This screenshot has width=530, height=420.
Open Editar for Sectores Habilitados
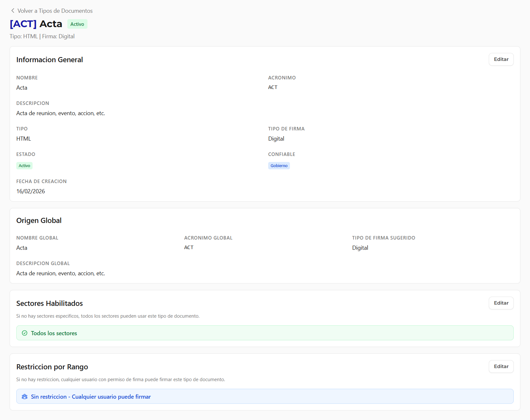click(x=501, y=303)
